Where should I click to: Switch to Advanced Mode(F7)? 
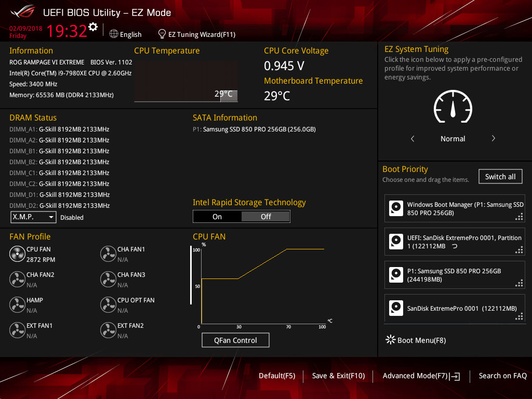(x=415, y=376)
